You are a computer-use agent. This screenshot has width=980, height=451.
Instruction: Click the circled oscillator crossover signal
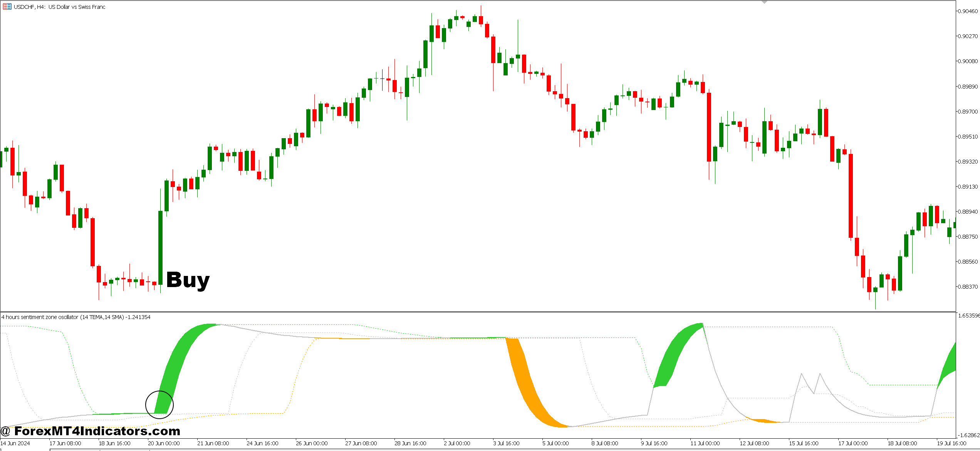[159, 404]
